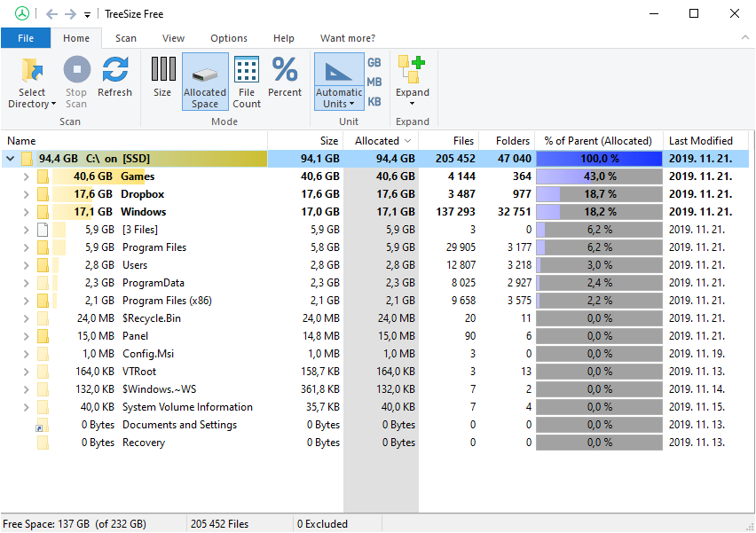Viewport: 756px width, 533px height.
Task: Click the Windows folder icon
Action: coord(43,212)
